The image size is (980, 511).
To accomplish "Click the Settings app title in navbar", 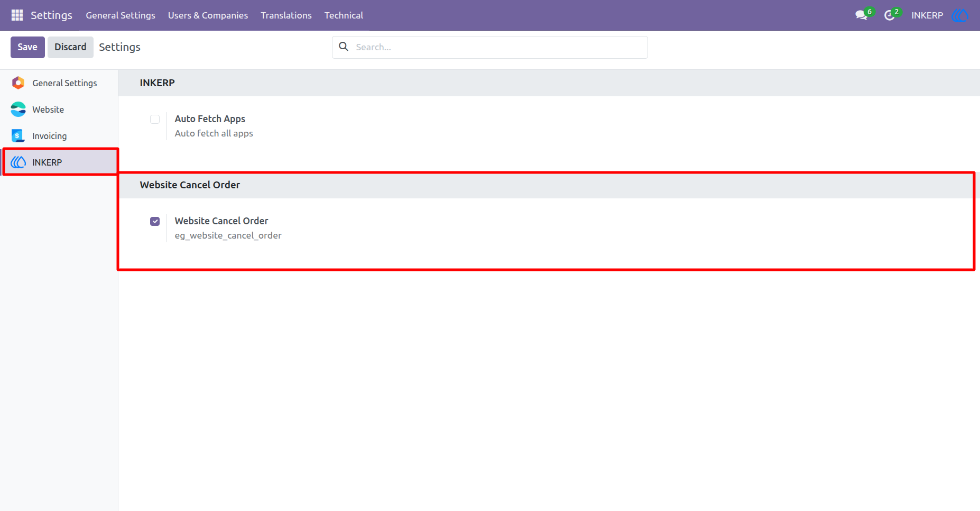I will click(51, 15).
